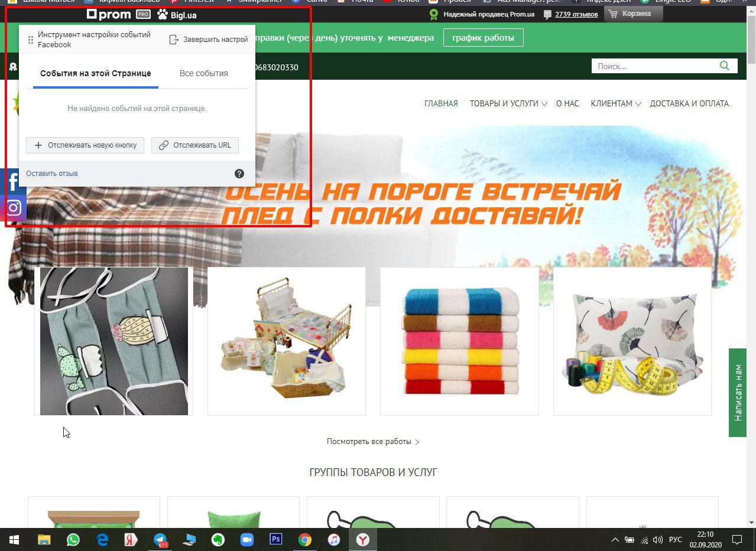The width and height of the screenshot is (756, 551).
Task: Click 'Надежный продавец Prom.ua' text
Action: click(x=489, y=14)
